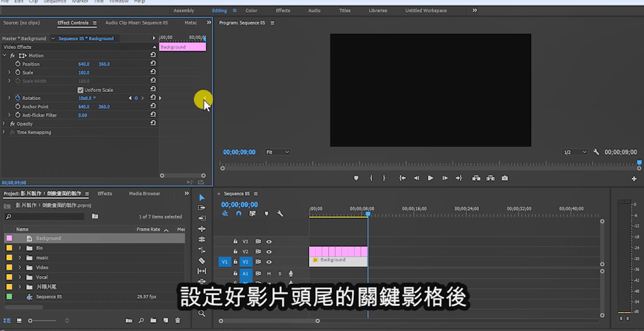
Task: Toggle lock on V2 track
Action: [235, 251]
